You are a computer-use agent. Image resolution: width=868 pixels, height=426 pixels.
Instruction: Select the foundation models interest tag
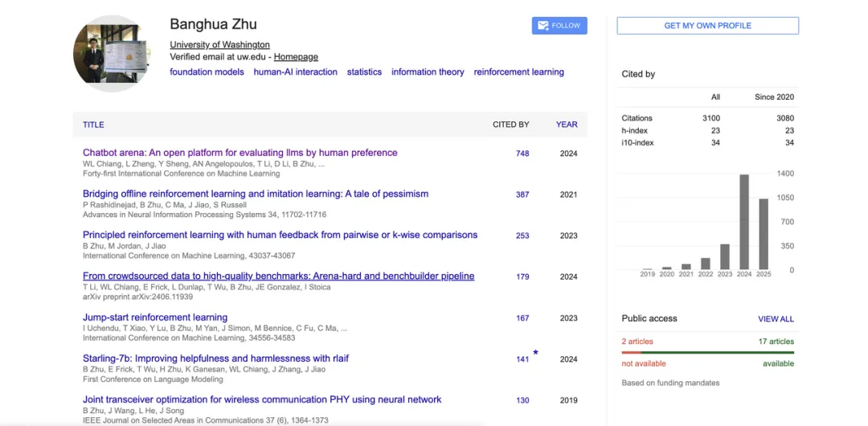[207, 72]
